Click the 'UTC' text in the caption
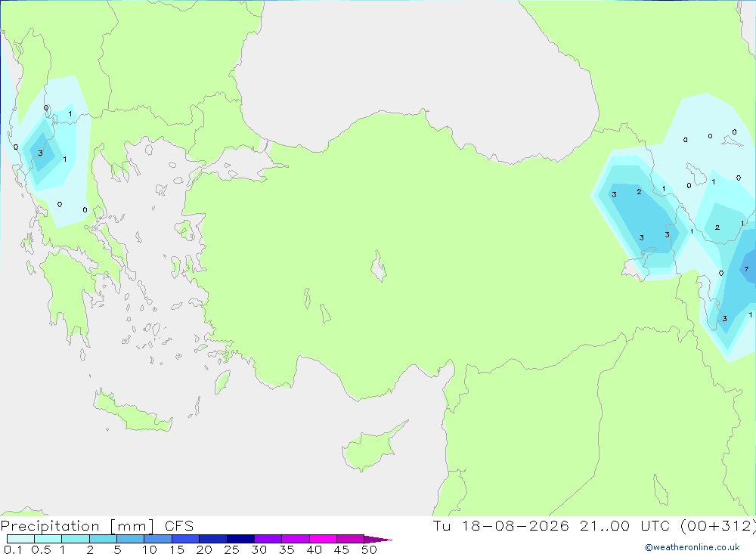 tap(655, 525)
